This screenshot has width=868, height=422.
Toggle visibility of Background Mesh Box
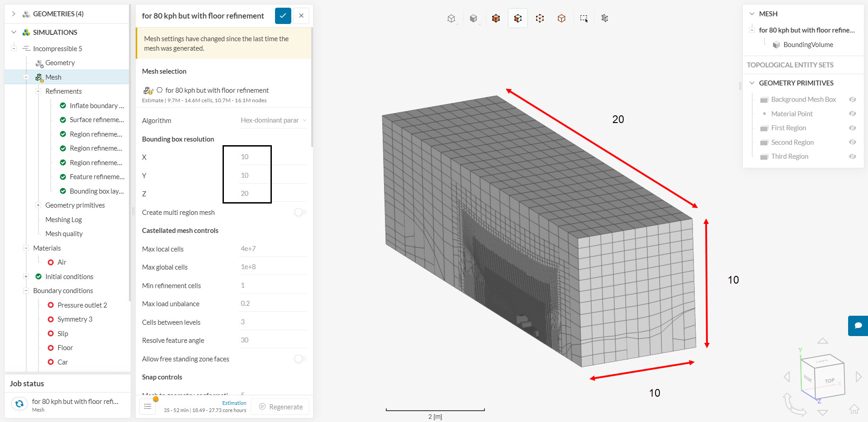coord(853,100)
